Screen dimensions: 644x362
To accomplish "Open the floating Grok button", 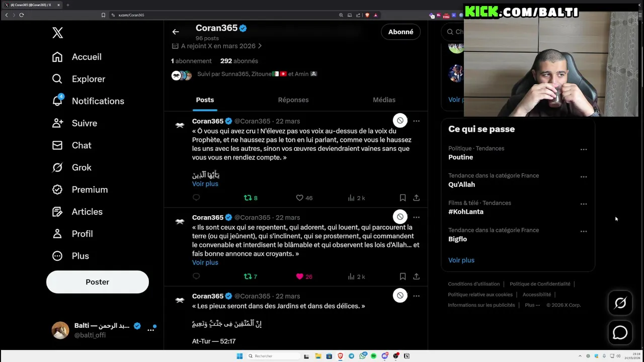I will pos(620,303).
